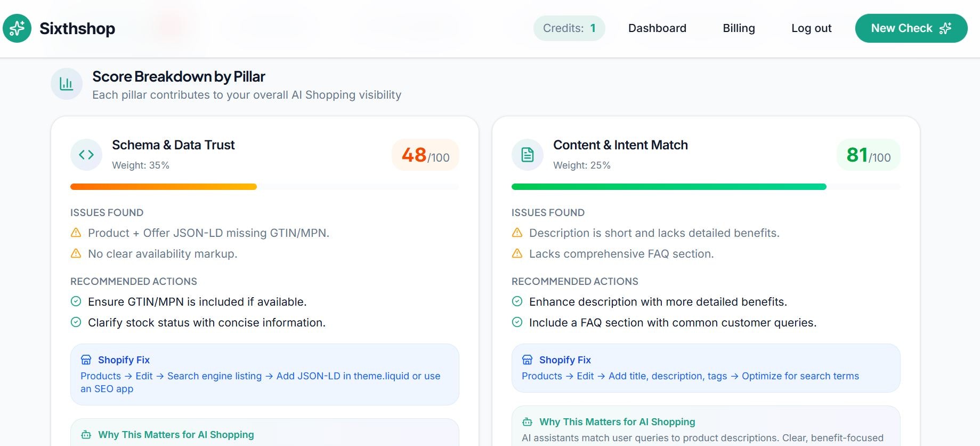Click the 81/100 score badge
The image size is (980, 446).
pos(869,155)
